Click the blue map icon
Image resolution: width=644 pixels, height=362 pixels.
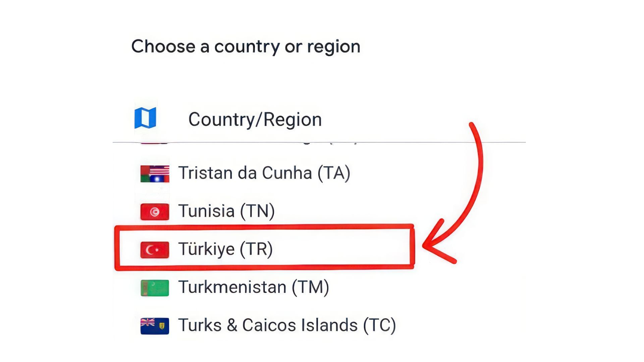pyautogui.click(x=145, y=118)
